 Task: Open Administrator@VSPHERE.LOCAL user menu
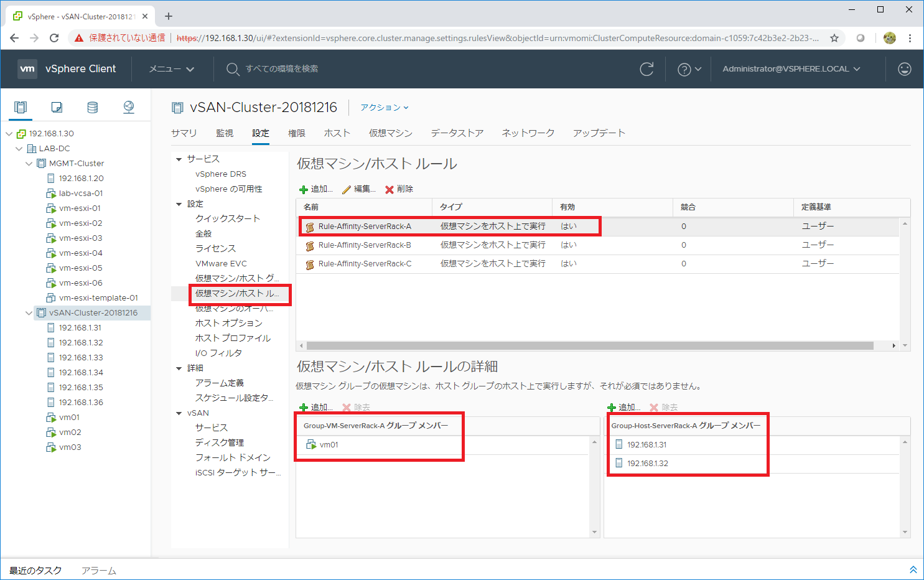791,69
